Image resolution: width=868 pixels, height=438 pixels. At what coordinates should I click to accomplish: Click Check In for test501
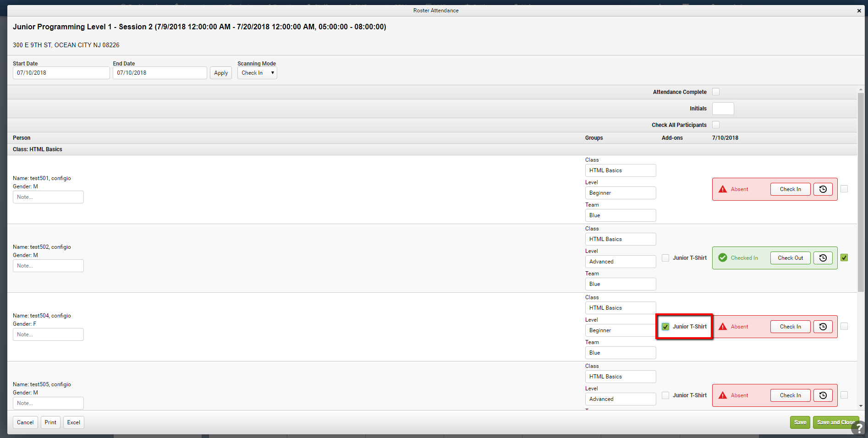(791, 189)
